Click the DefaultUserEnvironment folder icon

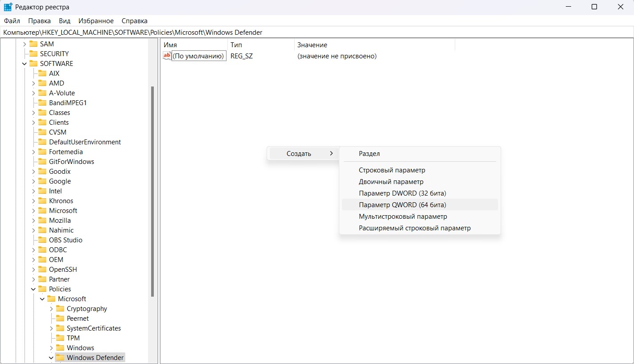click(42, 142)
